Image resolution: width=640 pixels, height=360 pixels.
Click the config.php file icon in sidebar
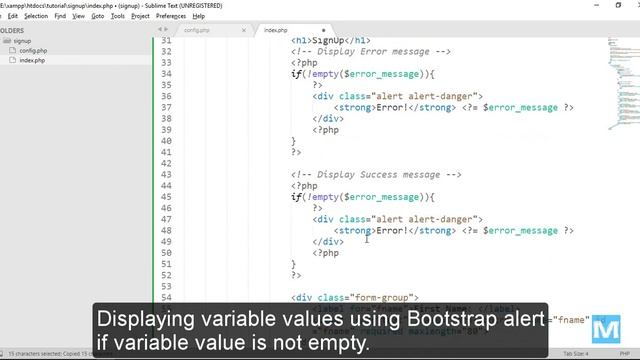tap(13, 51)
